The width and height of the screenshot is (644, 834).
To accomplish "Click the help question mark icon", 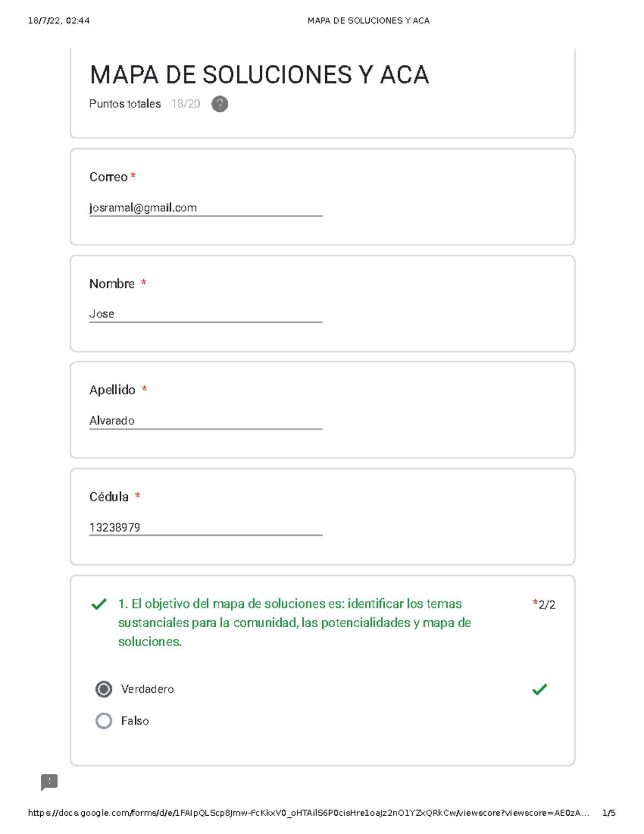I will point(219,104).
